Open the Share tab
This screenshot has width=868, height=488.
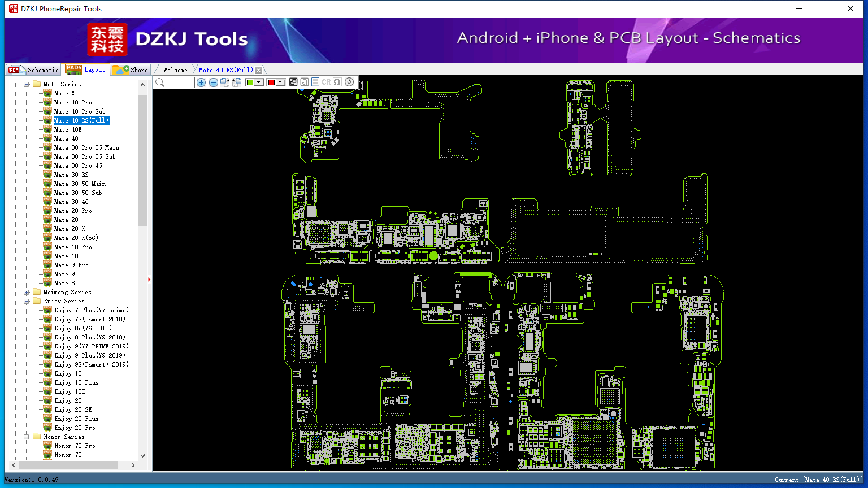130,70
